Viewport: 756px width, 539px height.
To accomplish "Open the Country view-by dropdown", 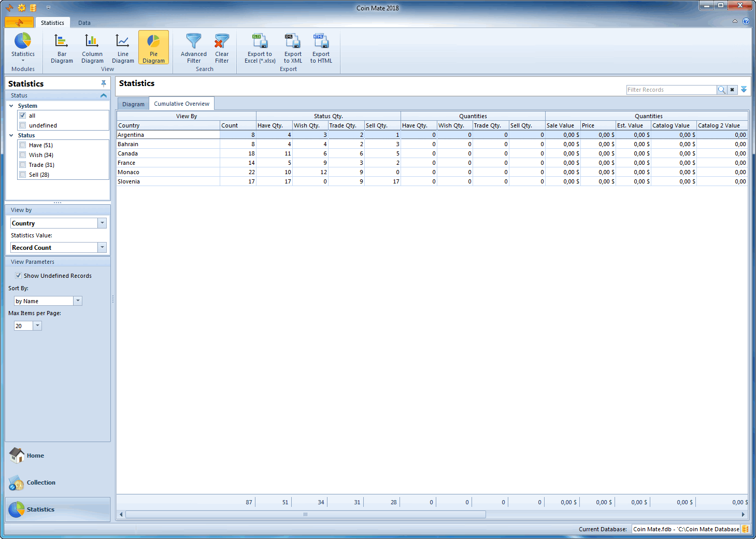I will pyautogui.click(x=102, y=223).
